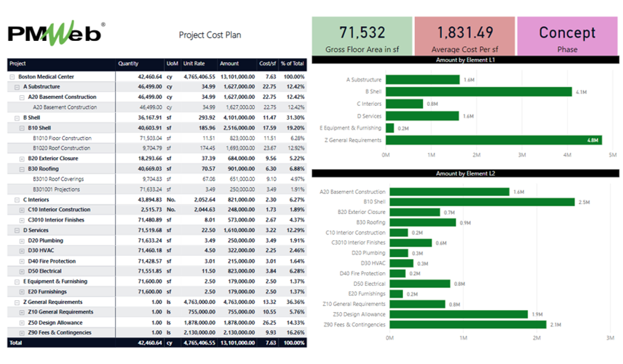Select the Average Cost Per sf card
Image resolution: width=623 pixels, height=364 pixels.
464,36
